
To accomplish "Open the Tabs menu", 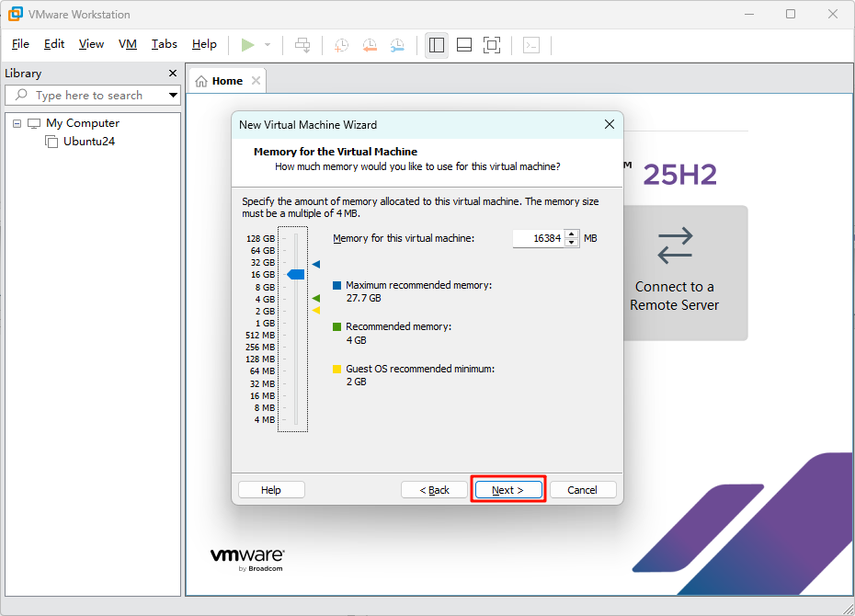I will click(165, 44).
